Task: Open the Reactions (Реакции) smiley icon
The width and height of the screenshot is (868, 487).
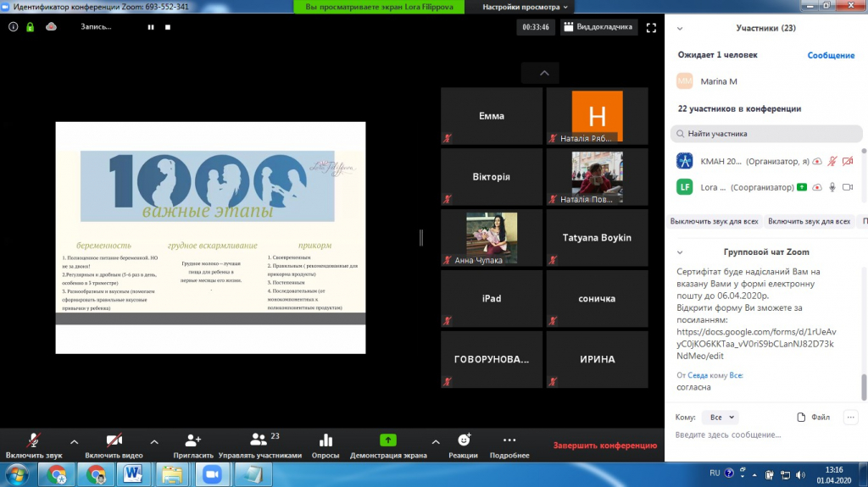Action: tap(464, 440)
